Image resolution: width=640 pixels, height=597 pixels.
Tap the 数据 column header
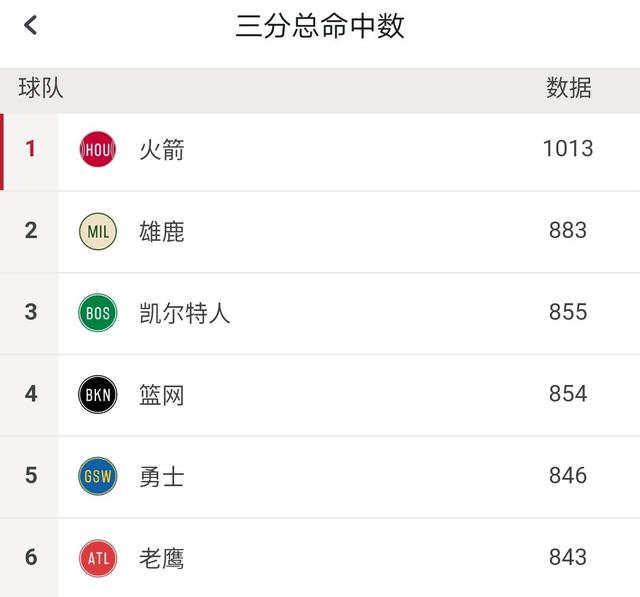[569, 88]
